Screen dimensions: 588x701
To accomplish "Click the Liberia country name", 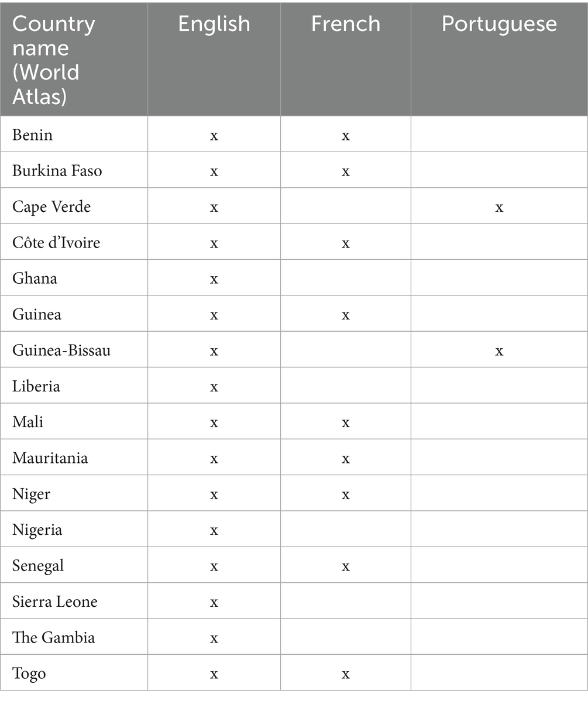I will tap(36, 387).
